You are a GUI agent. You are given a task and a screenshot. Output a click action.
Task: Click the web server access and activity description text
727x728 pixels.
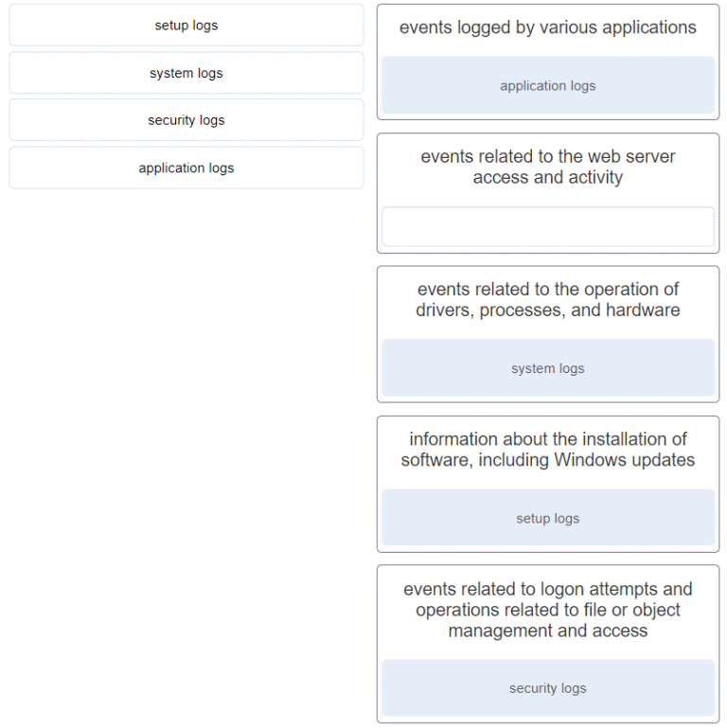click(x=547, y=167)
